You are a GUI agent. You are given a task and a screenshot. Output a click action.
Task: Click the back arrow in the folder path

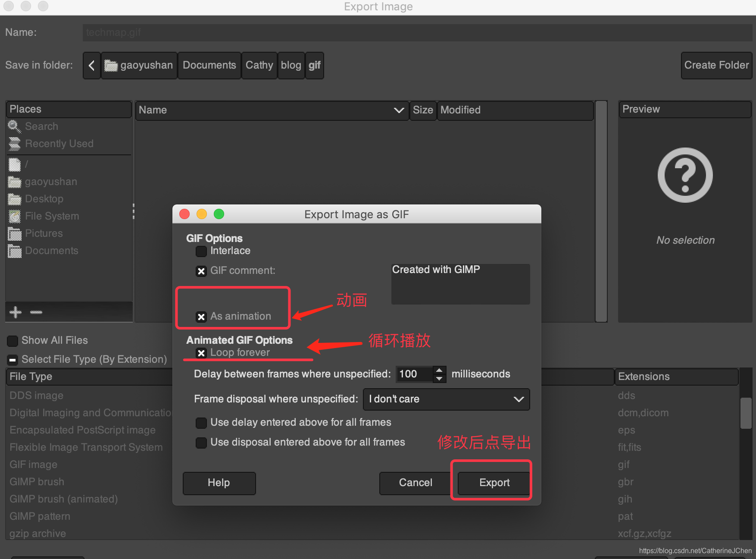point(91,65)
